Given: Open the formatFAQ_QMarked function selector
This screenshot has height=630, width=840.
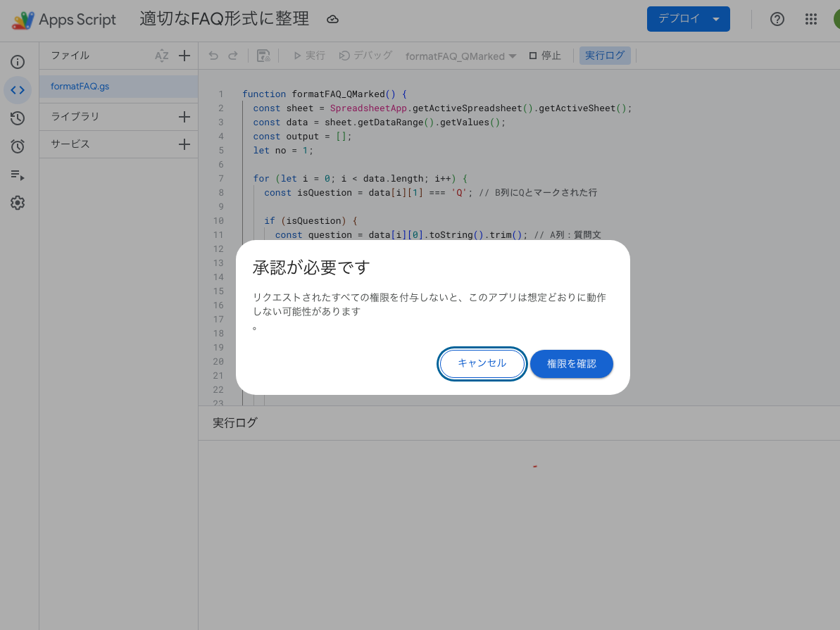Looking at the screenshot, I should [x=460, y=55].
